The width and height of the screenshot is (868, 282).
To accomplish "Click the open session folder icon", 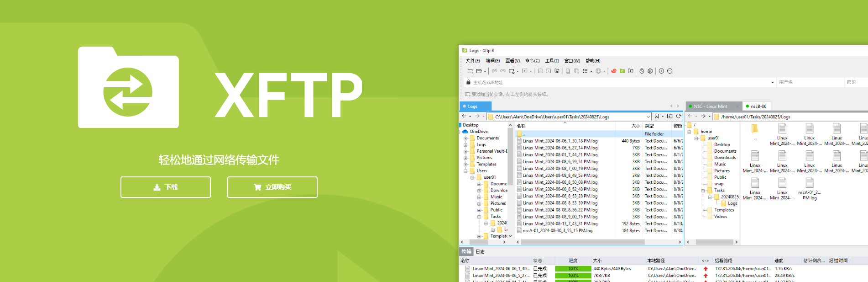I will click(x=479, y=71).
